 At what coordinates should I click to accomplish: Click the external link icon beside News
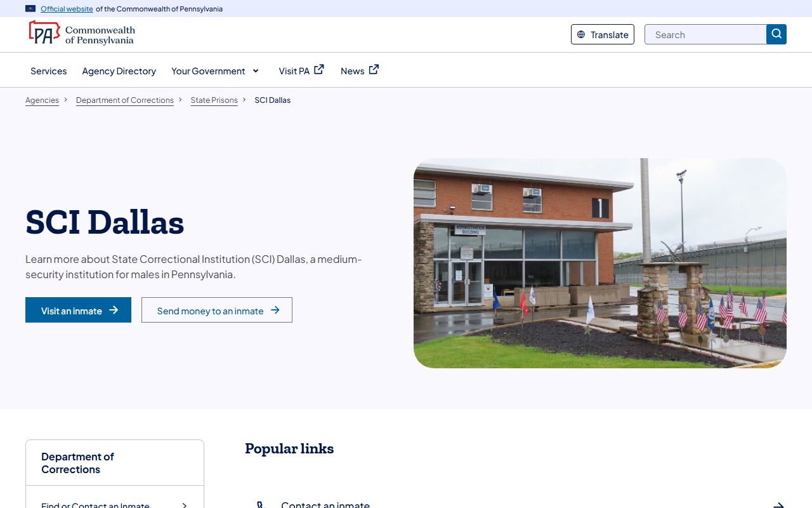click(374, 70)
